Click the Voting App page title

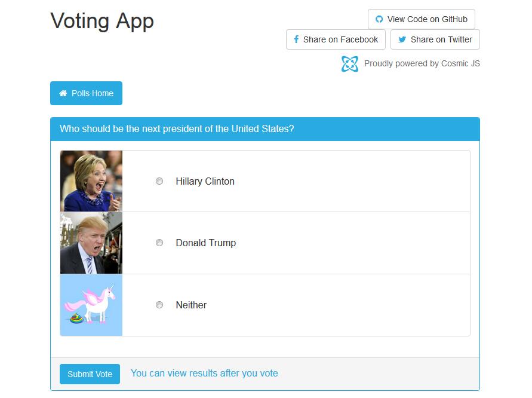[102, 21]
